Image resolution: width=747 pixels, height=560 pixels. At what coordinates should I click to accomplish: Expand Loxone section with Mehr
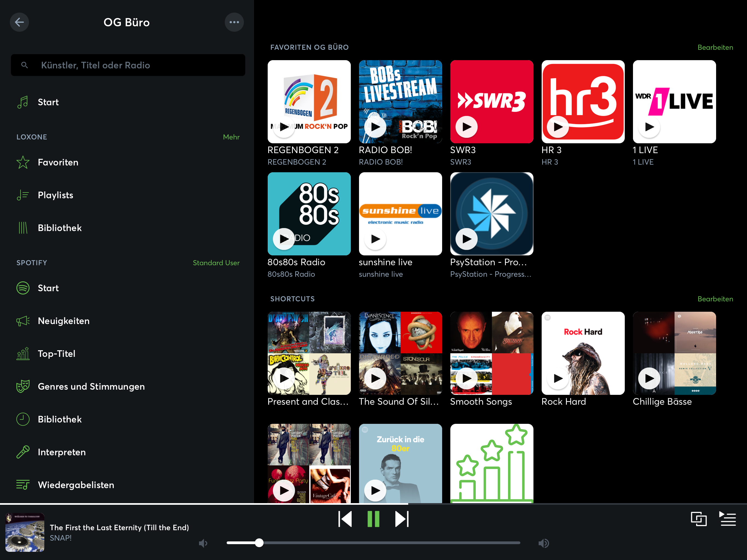231,137
